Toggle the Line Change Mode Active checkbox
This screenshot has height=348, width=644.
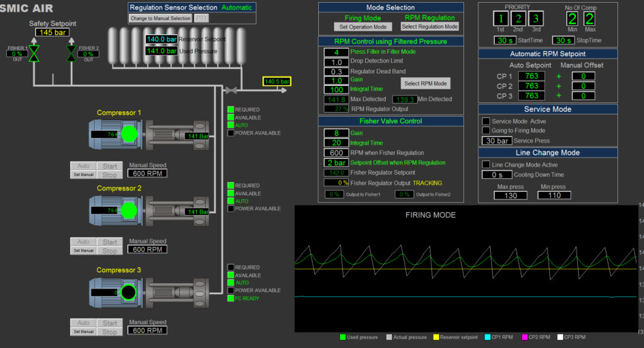click(486, 164)
